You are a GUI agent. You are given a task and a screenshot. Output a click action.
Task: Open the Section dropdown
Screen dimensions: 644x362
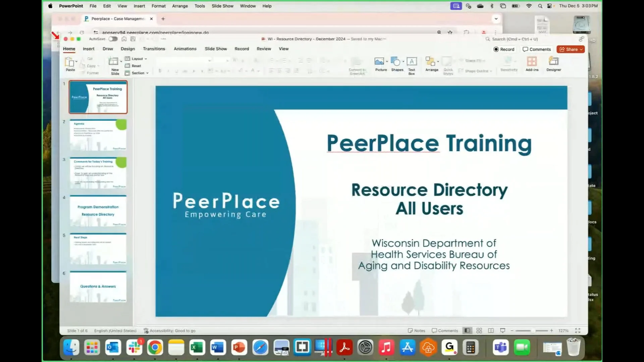[x=137, y=73]
